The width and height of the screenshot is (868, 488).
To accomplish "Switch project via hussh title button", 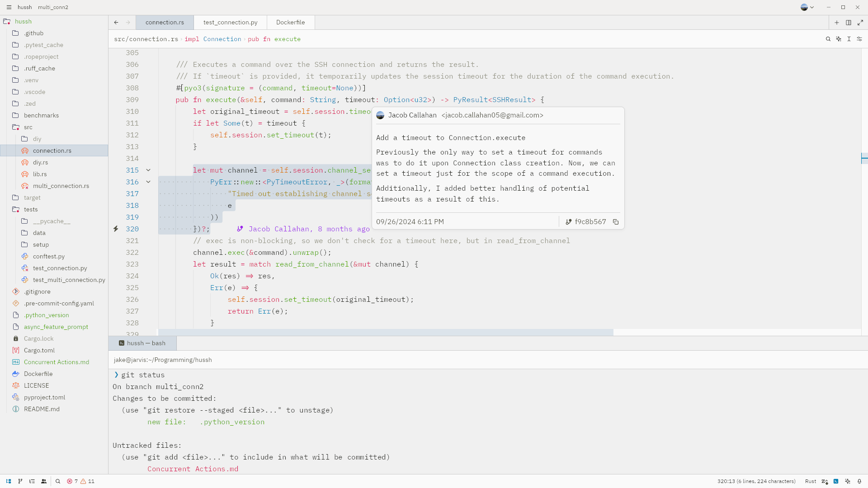I will pos(24,7).
